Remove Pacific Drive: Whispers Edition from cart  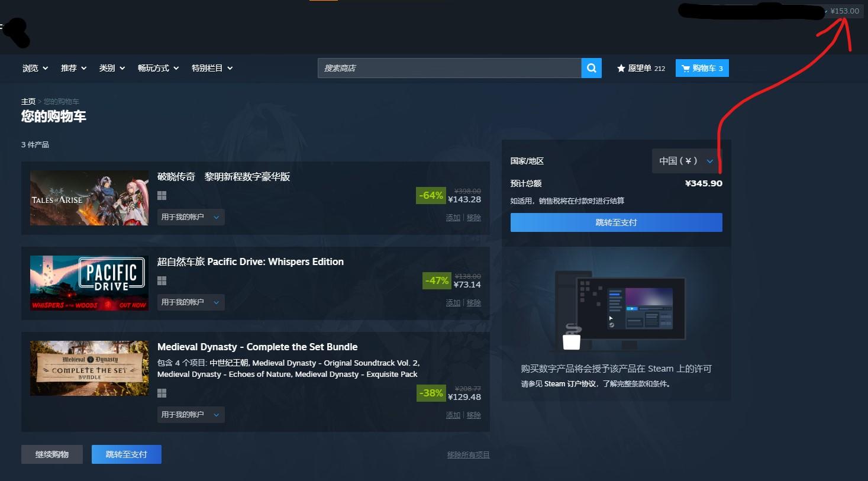coord(474,303)
